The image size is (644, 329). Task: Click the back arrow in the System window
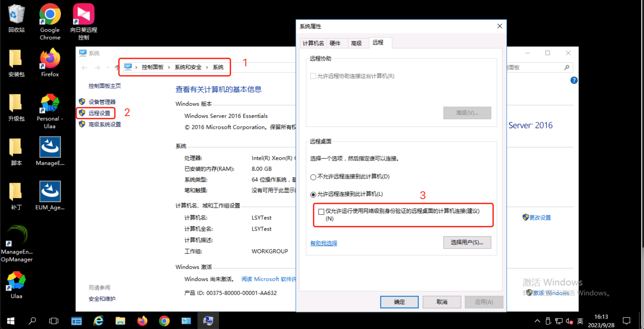pyautogui.click(x=84, y=67)
